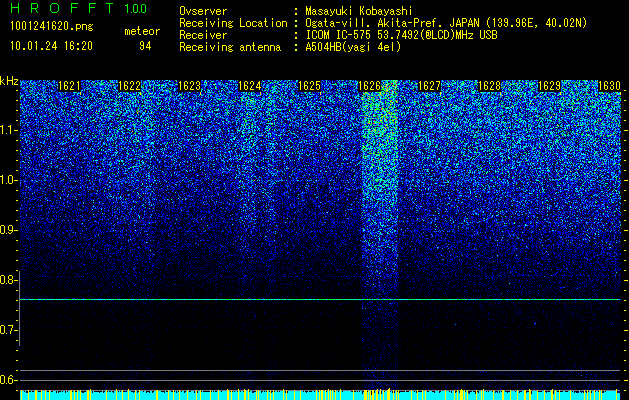Click the 1627 time marker
This screenshot has width=629, height=400.
[x=429, y=86]
